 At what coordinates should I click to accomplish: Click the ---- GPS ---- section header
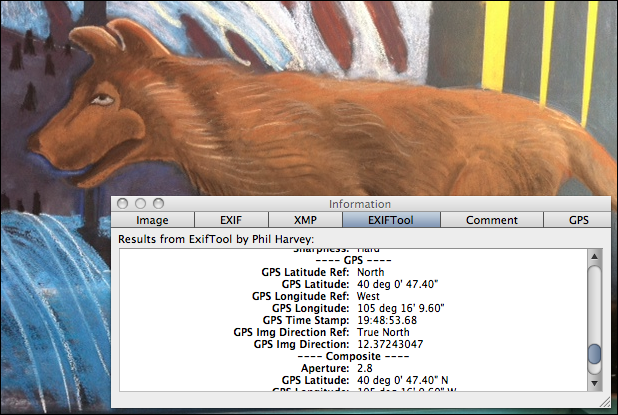353,260
